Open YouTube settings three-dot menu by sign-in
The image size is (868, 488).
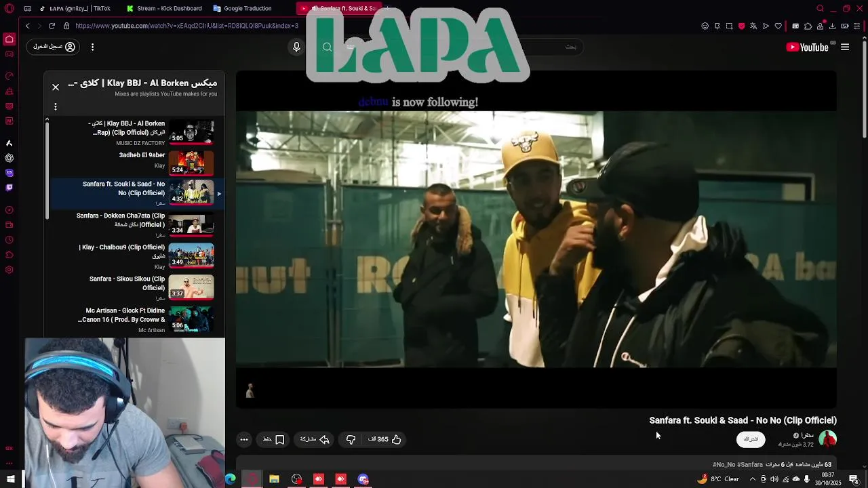92,47
